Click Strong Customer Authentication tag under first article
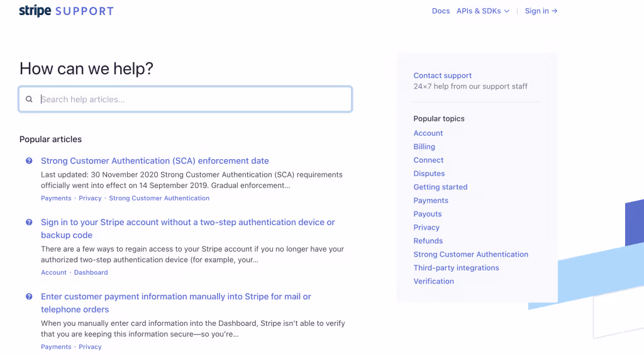 click(x=159, y=198)
